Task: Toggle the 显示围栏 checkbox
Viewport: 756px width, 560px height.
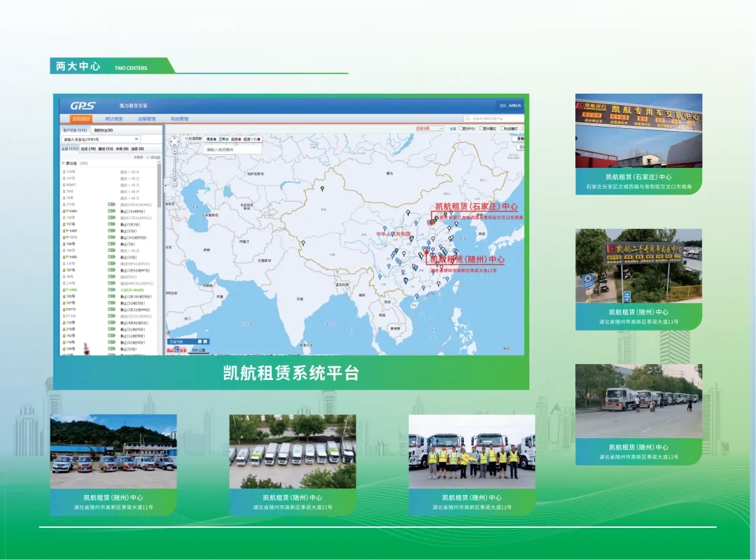Action: point(482,129)
